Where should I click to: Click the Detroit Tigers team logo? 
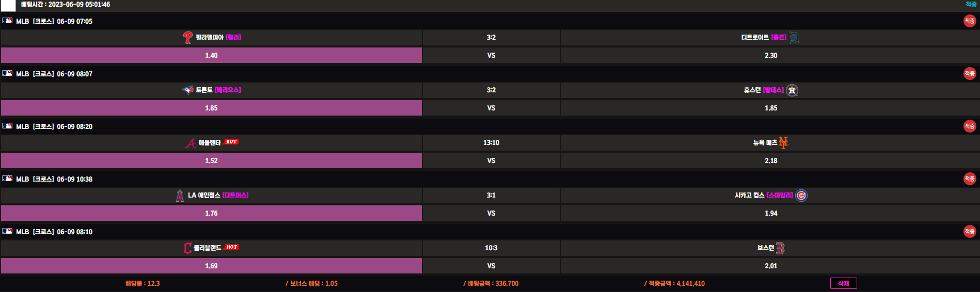(x=794, y=38)
